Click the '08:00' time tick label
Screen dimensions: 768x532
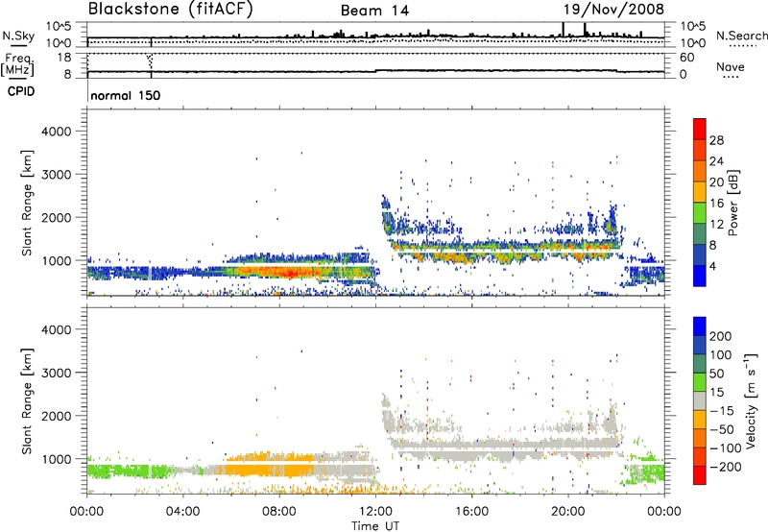279,512
